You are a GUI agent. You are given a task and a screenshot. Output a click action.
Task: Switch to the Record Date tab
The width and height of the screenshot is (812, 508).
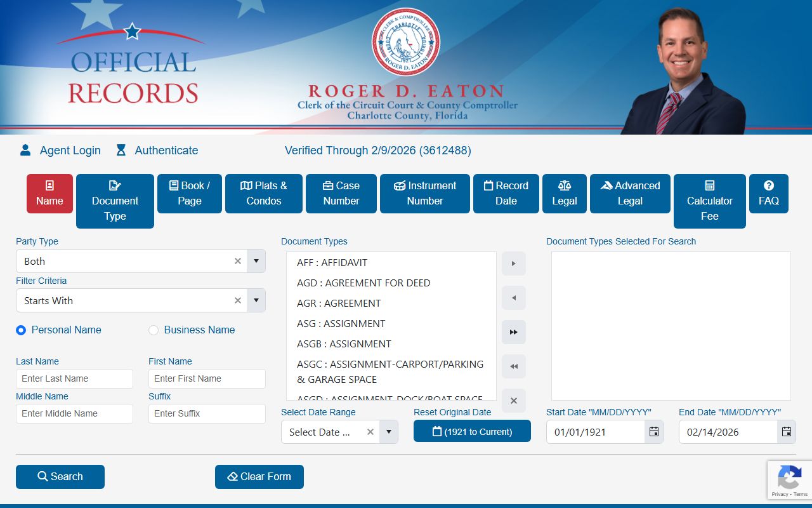pyautogui.click(x=506, y=194)
